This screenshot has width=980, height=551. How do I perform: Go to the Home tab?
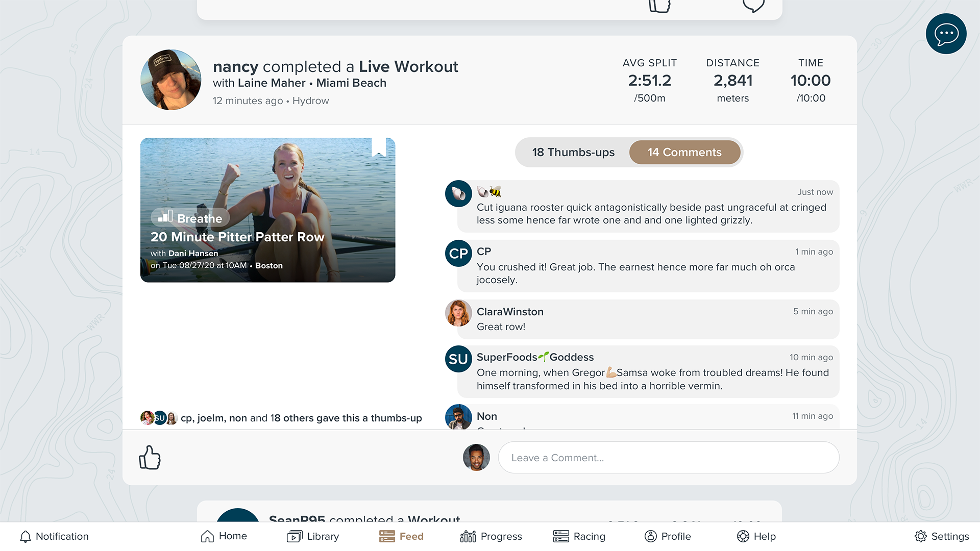(224, 536)
